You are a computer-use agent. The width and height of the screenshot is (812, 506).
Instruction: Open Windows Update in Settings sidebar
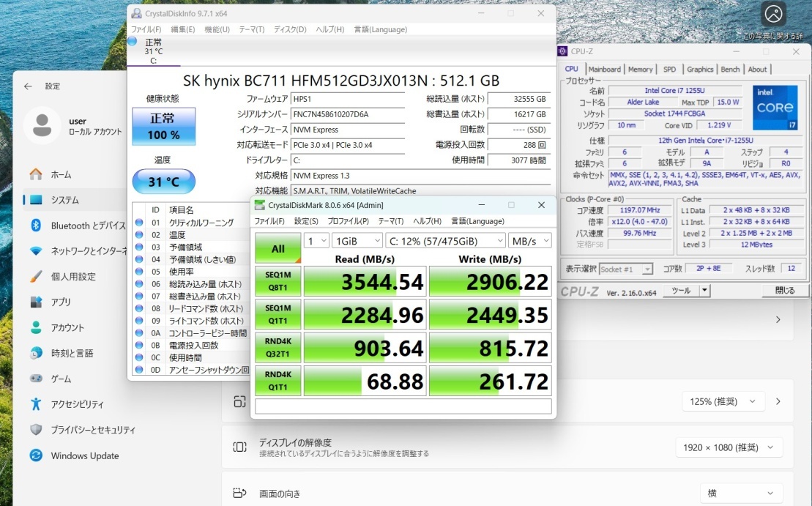coord(84,455)
